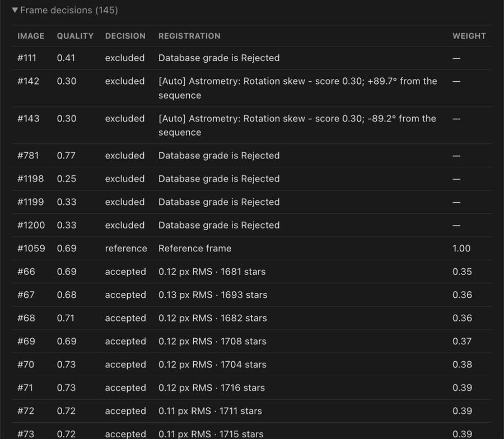Image resolution: width=504 pixels, height=439 pixels.
Task: Sort by REGISTRATION column header
Action: pos(189,36)
